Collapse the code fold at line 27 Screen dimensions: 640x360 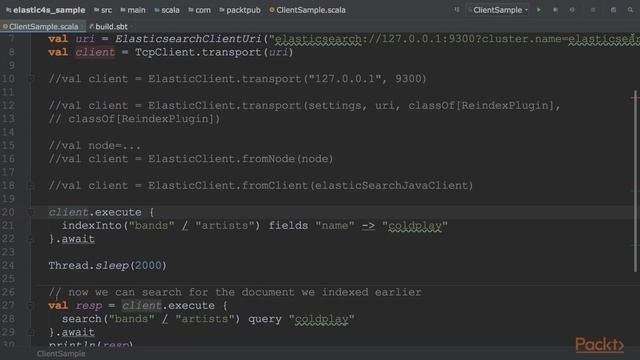coord(31,305)
